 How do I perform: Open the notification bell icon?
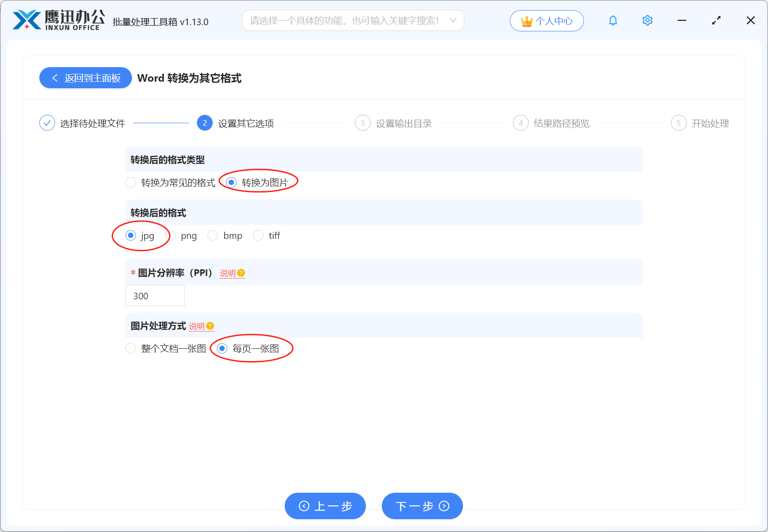613,20
